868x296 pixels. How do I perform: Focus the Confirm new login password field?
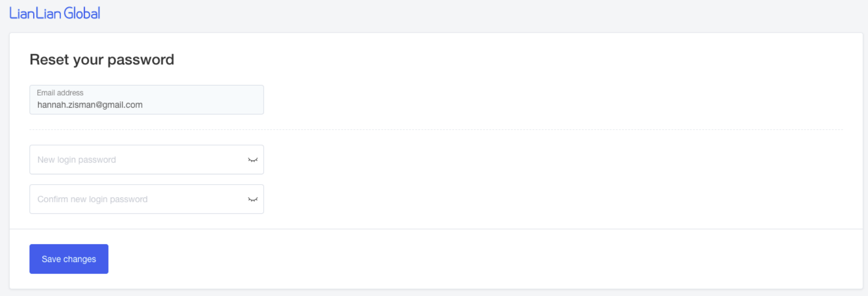140,200
